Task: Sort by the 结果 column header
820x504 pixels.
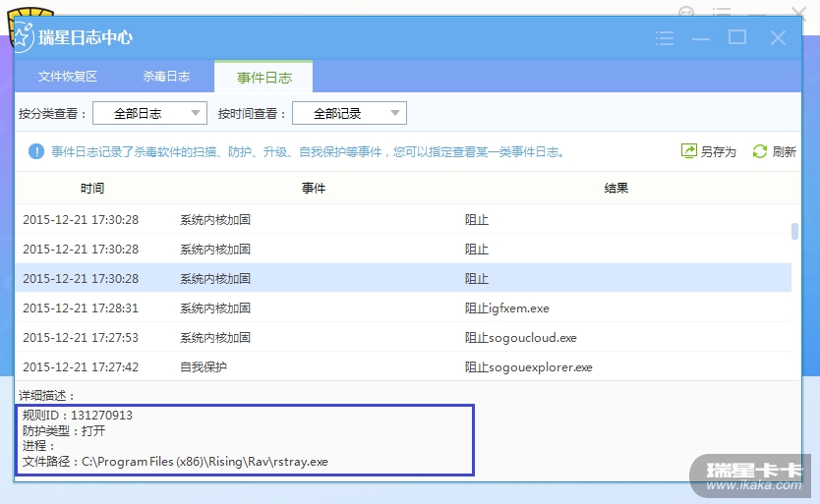Action: point(615,189)
